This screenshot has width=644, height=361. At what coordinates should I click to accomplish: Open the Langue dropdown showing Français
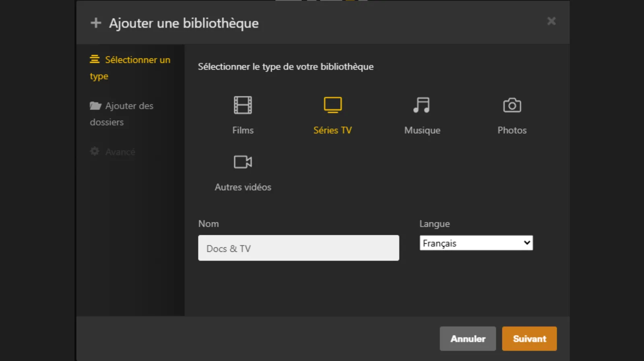pyautogui.click(x=471, y=243)
